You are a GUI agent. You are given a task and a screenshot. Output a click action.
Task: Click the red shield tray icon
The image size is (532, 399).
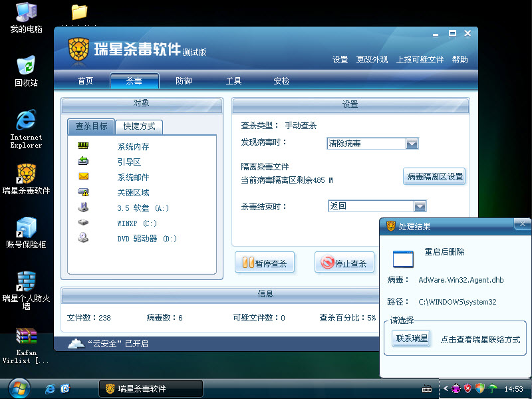[468, 388]
